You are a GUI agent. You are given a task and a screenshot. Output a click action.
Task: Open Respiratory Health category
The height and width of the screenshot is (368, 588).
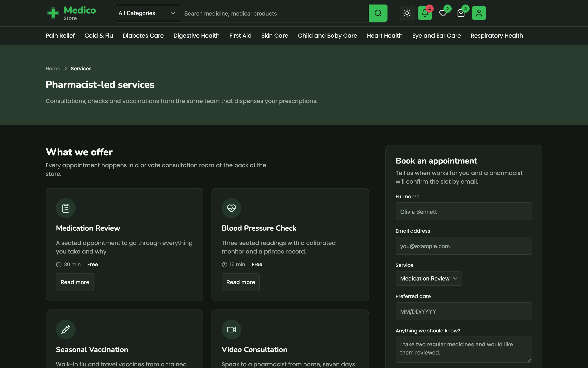(x=497, y=36)
